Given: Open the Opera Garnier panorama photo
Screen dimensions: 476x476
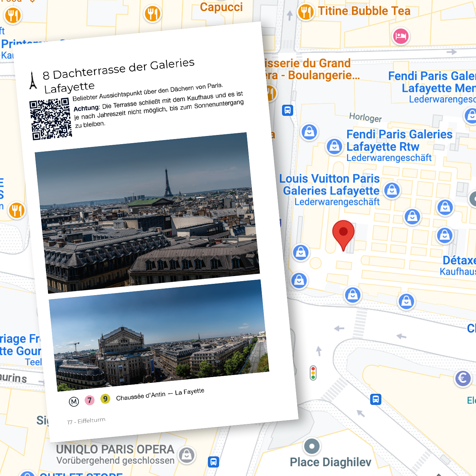Looking at the screenshot, I should coord(159,336).
